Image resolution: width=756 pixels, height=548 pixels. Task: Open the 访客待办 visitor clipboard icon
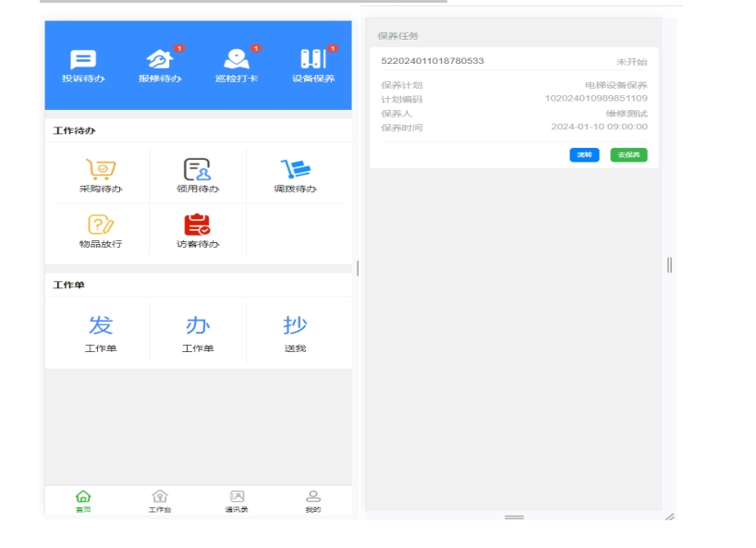click(197, 225)
